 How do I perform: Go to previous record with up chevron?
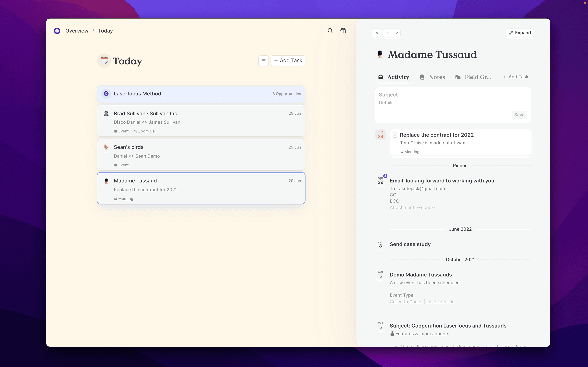coord(387,33)
